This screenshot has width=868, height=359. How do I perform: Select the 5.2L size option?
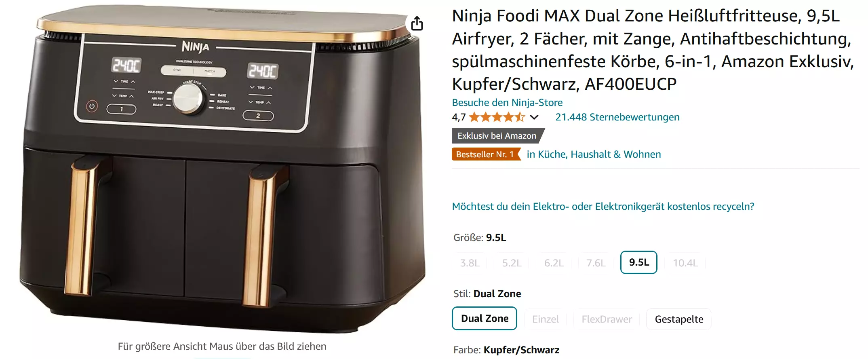[x=512, y=263]
